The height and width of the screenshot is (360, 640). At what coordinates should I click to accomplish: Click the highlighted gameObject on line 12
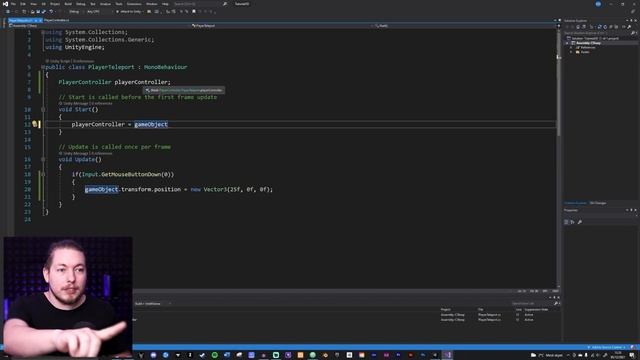click(151, 124)
